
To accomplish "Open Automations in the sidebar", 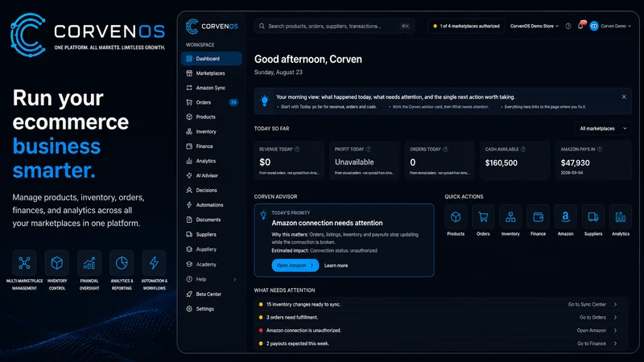I will click(x=212, y=205).
